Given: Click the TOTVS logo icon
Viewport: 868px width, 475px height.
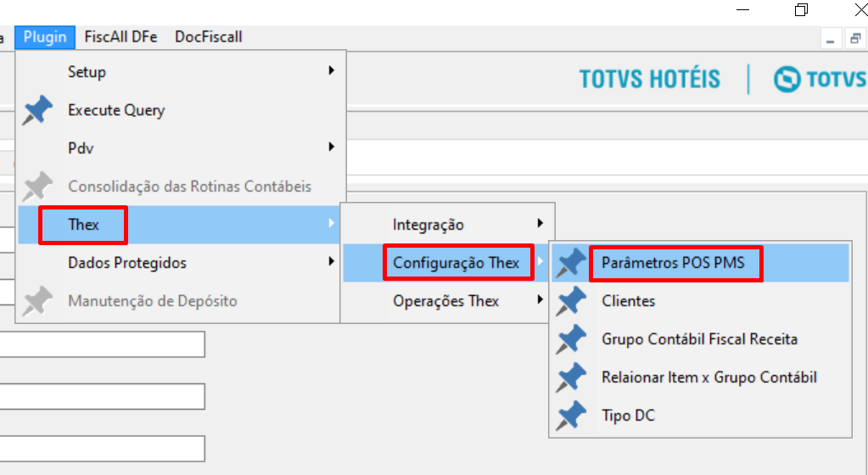Looking at the screenshot, I should tap(787, 79).
